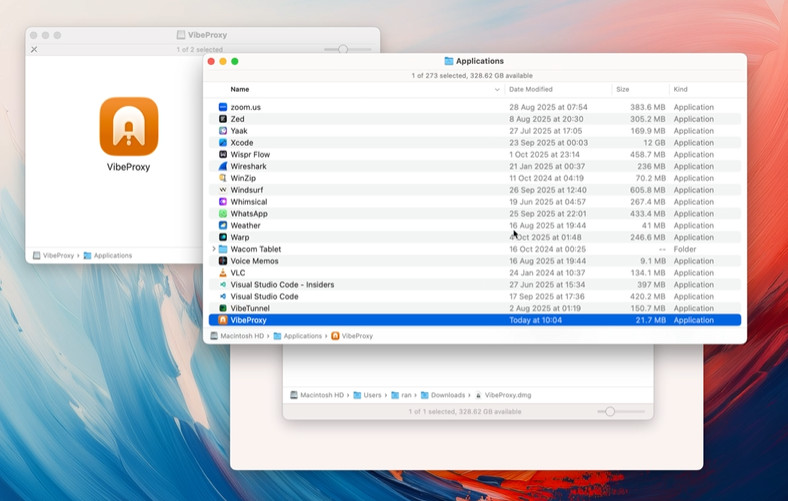Click the 'Folder' kind cell

coord(685,249)
